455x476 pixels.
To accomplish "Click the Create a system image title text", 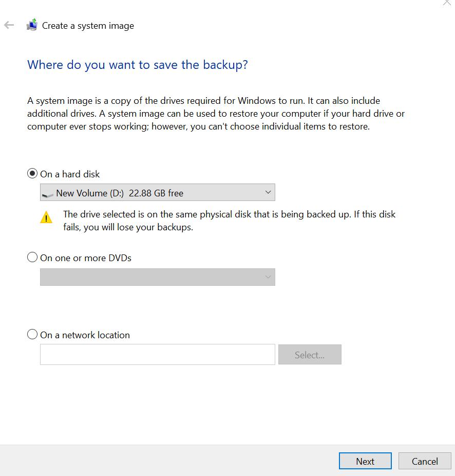I will [88, 26].
